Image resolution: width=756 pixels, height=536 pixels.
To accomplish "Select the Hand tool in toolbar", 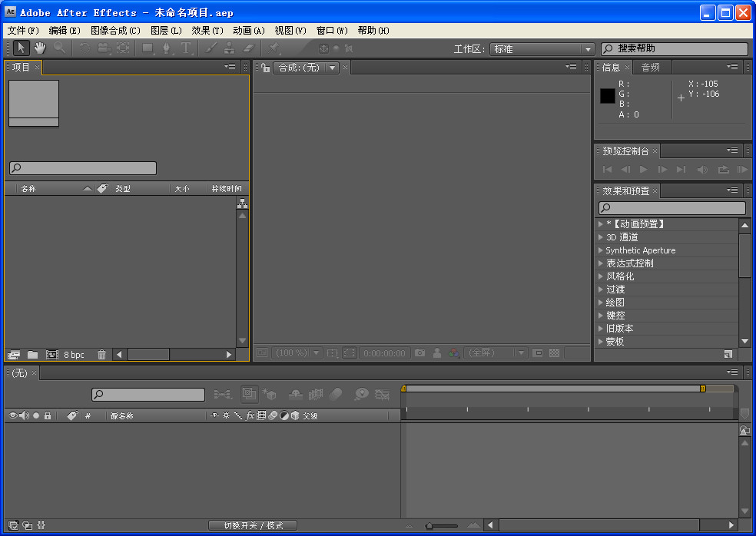I will [39, 48].
